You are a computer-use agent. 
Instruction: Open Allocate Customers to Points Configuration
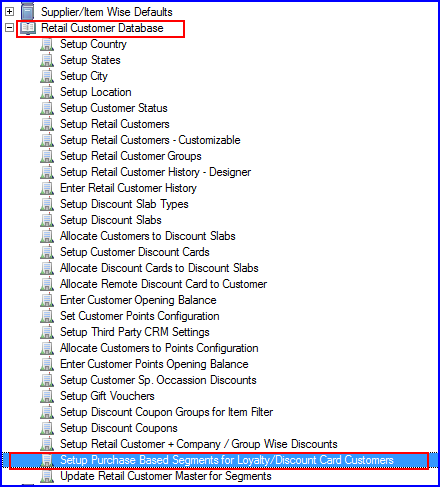tap(159, 348)
